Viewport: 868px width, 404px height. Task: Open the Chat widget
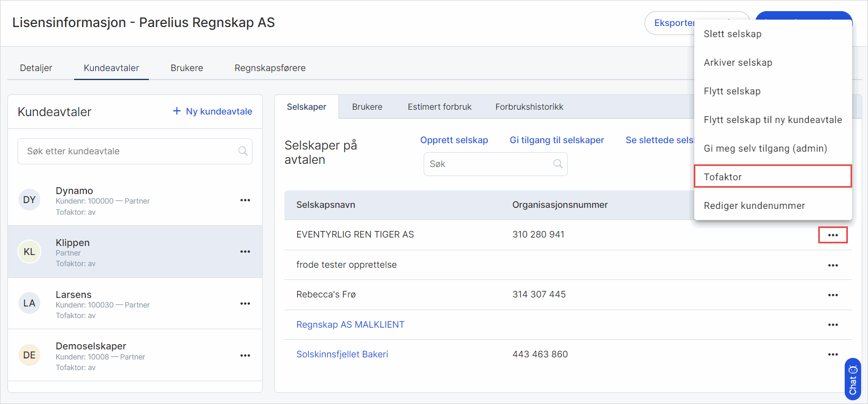[x=853, y=379]
